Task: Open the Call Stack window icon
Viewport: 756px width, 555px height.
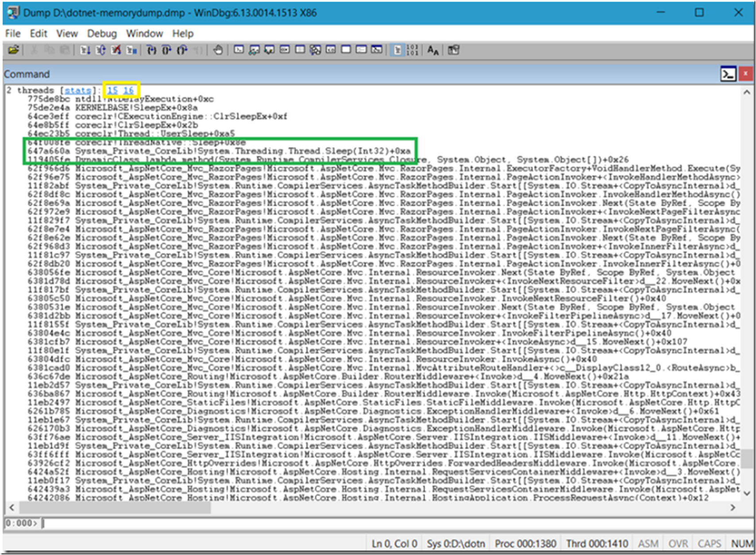Action: tap(315, 50)
